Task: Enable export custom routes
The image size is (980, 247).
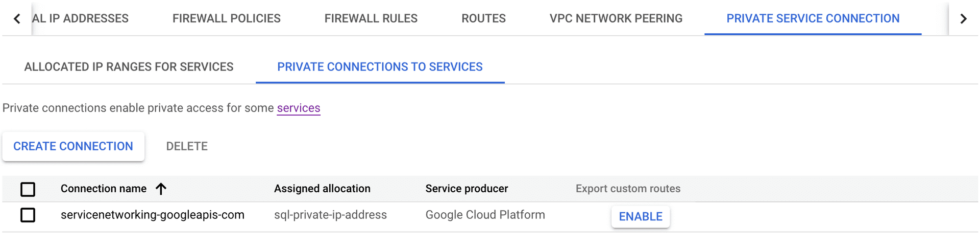Action: pyautogui.click(x=640, y=217)
